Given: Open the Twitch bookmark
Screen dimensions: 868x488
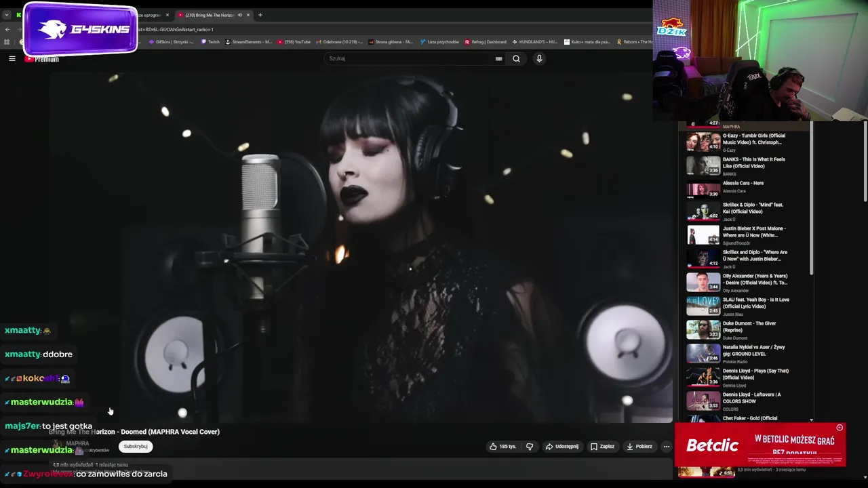Looking at the screenshot, I should point(210,42).
